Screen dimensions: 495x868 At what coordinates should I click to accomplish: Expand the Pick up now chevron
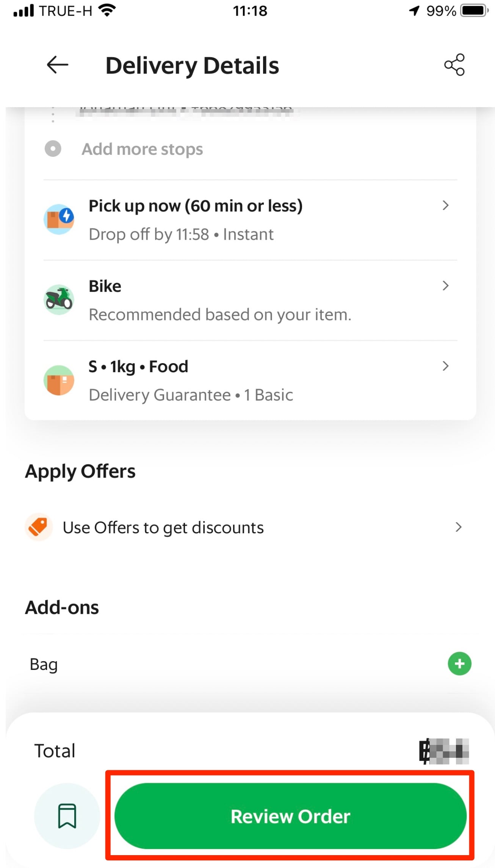446,205
